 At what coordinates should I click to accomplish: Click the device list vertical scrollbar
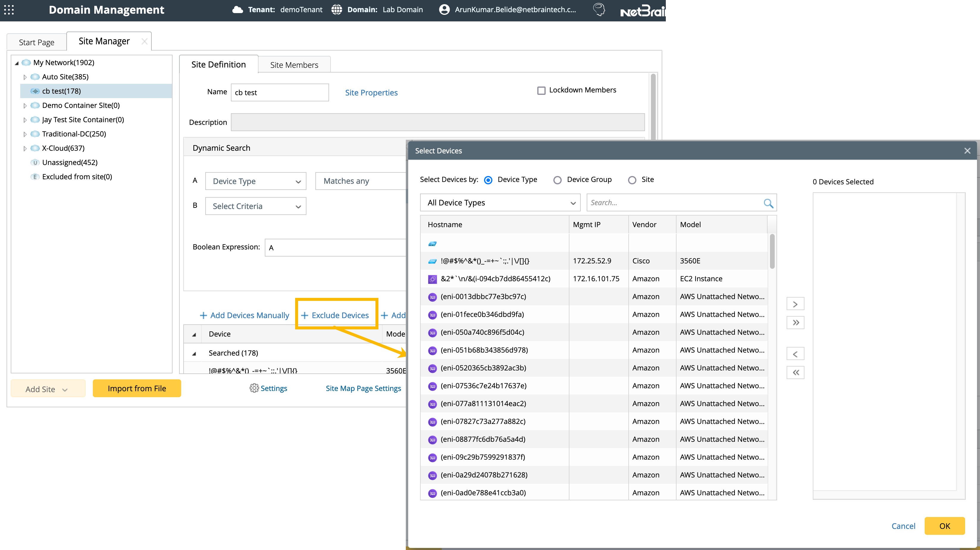pyautogui.click(x=772, y=251)
